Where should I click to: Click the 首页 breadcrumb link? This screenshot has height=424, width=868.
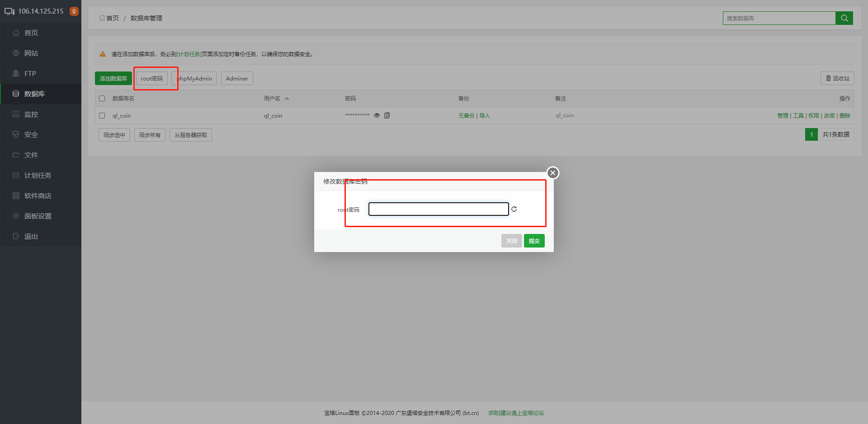point(113,18)
